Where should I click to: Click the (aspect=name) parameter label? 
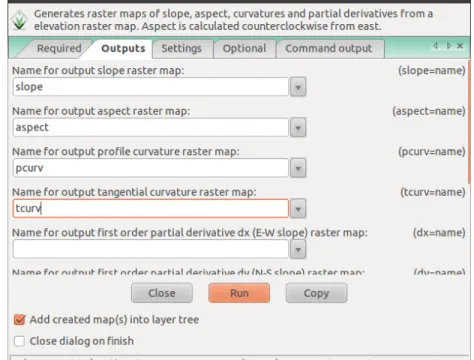click(428, 111)
